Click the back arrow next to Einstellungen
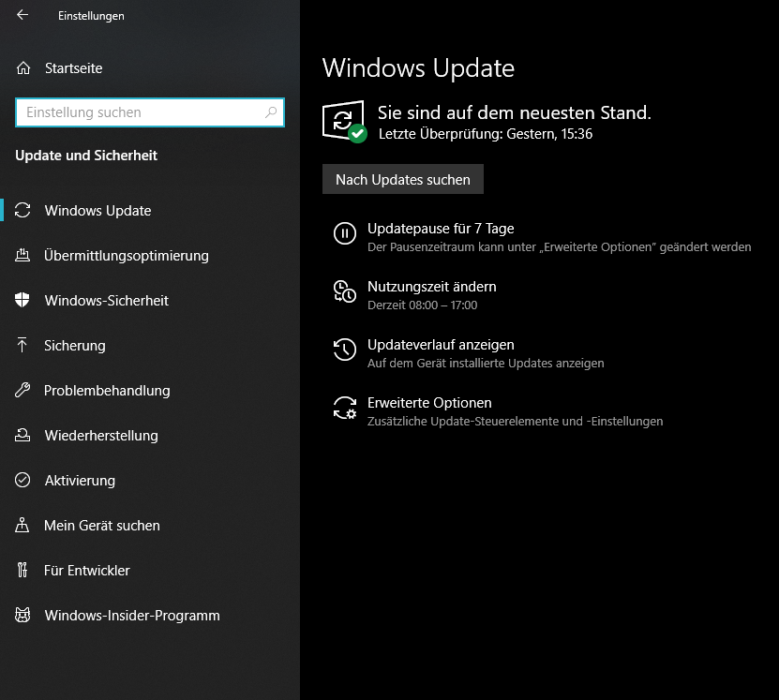 pos(22,15)
